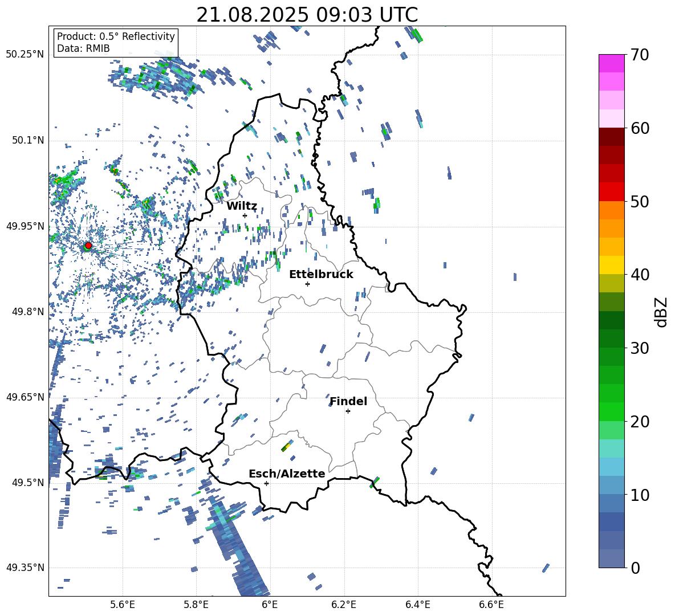Click the 49.35°N latitude label
The image size is (675, 616).
coord(25,568)
